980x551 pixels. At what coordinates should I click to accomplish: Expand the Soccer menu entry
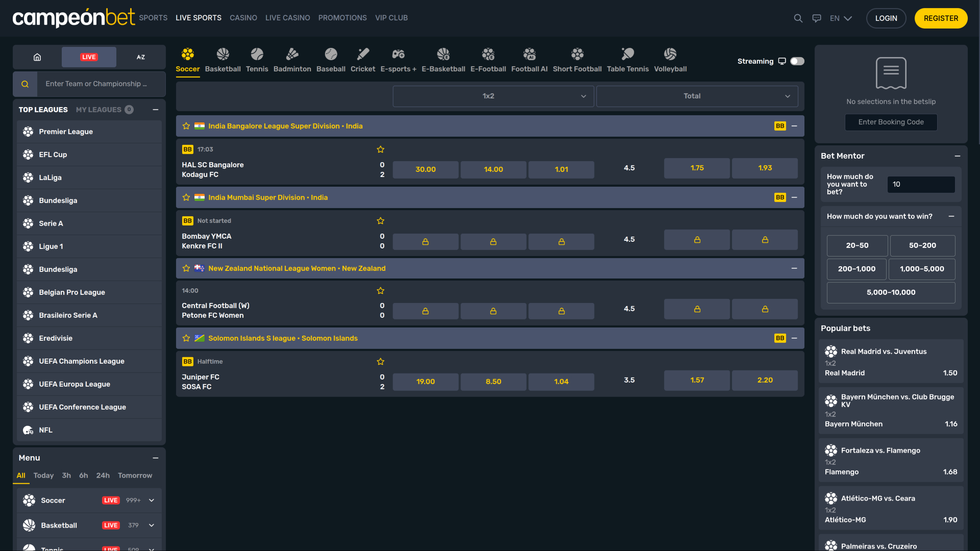click(x=151, y=500)
